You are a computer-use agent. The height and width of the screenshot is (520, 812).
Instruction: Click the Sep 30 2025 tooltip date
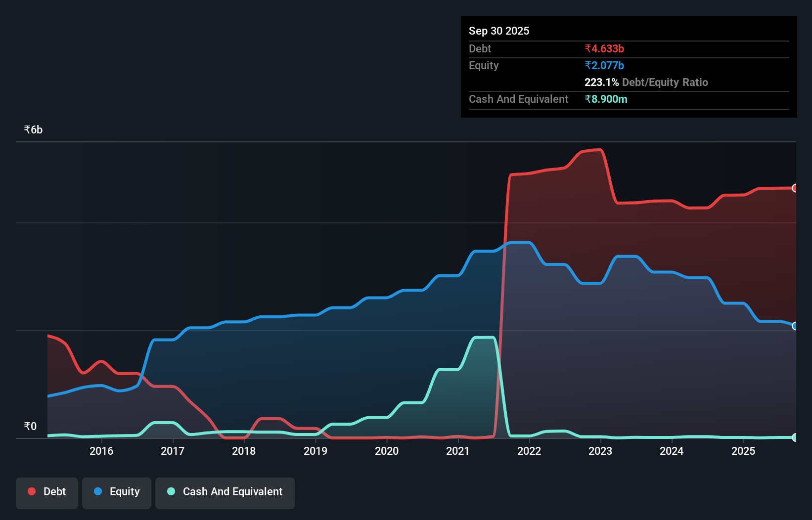499,31
